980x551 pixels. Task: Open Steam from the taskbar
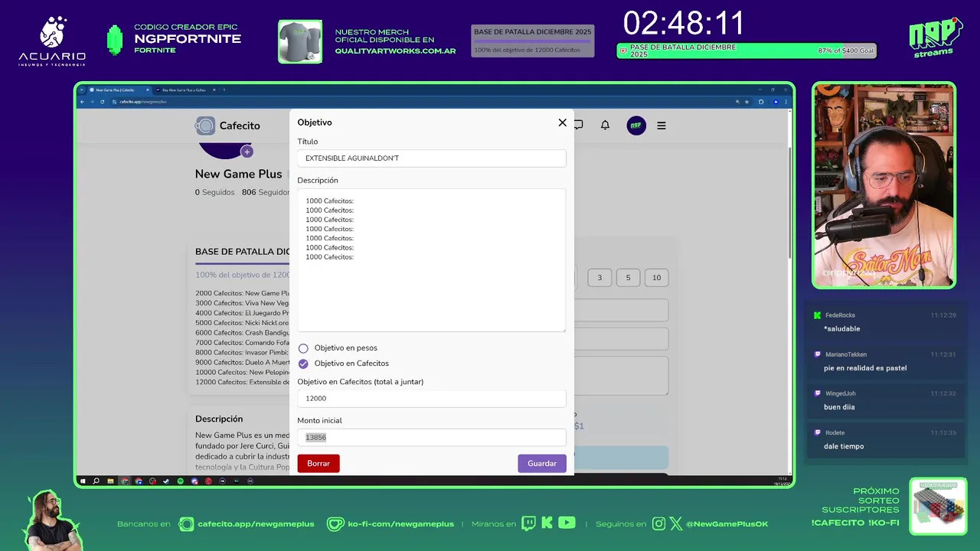pos(166,481)
